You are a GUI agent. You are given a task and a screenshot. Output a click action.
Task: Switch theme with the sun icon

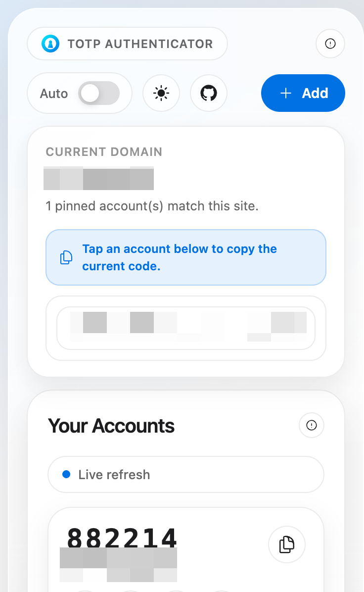[161, 93]
